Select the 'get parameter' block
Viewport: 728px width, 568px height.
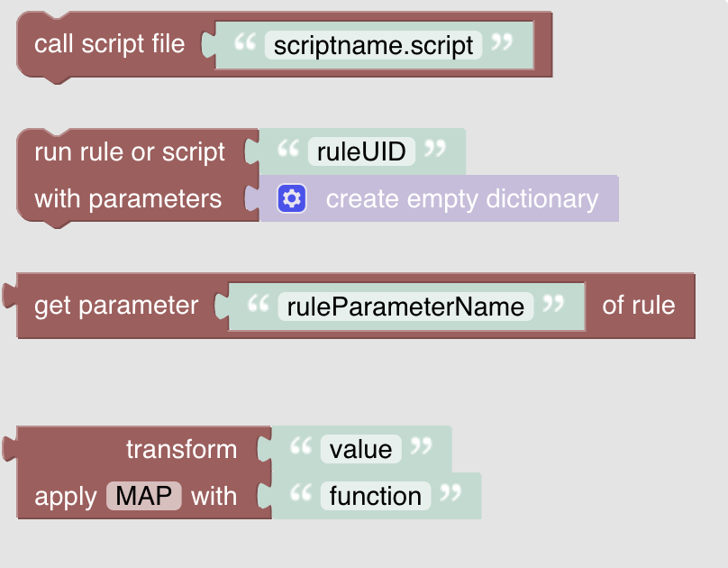pos(115,306)
